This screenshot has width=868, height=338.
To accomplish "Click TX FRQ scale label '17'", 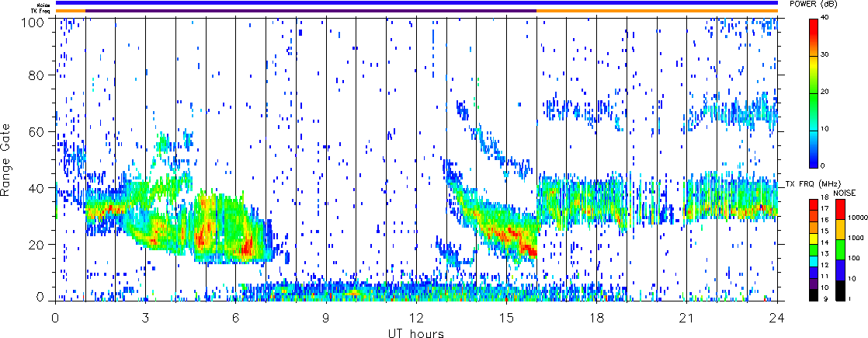I will click(x=825, y=208).
